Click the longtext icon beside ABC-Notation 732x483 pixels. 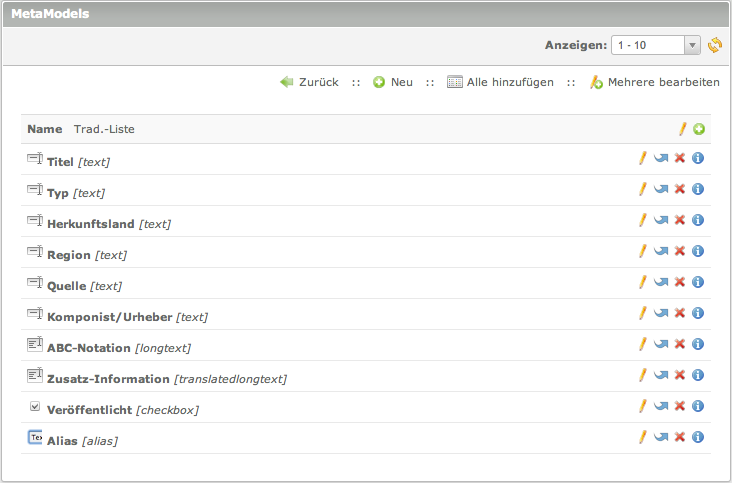pyautogui.click(x=35, y=344)
